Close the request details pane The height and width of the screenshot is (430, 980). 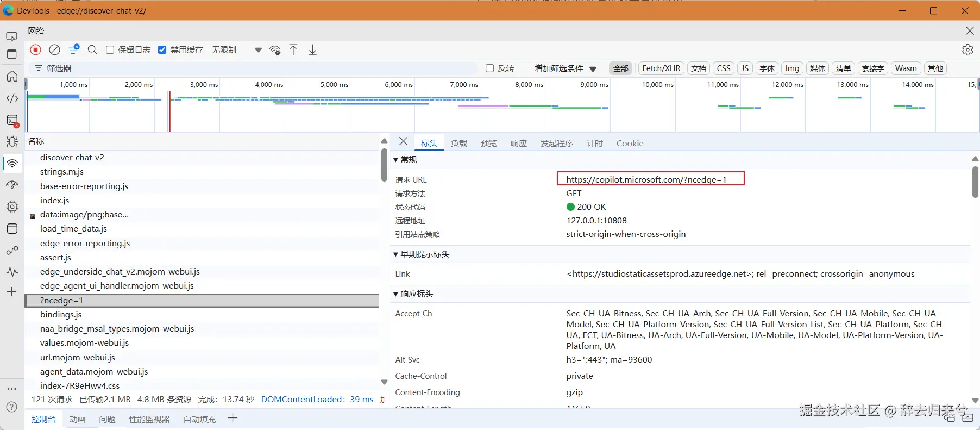click(403, 141)
